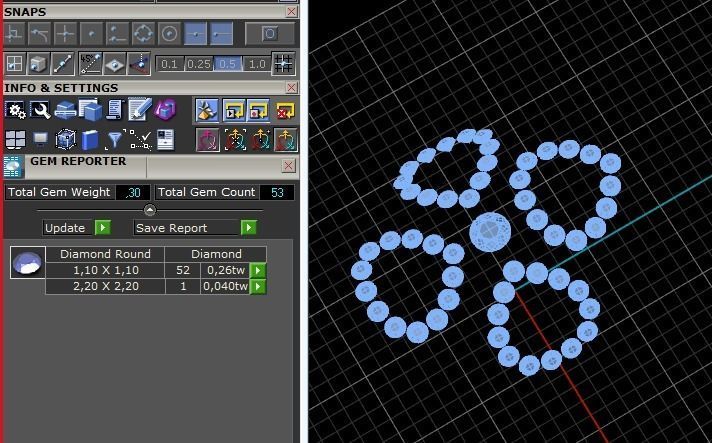
Task: Click the project-to-plane snap icon
Action: [x=139, y=64]
